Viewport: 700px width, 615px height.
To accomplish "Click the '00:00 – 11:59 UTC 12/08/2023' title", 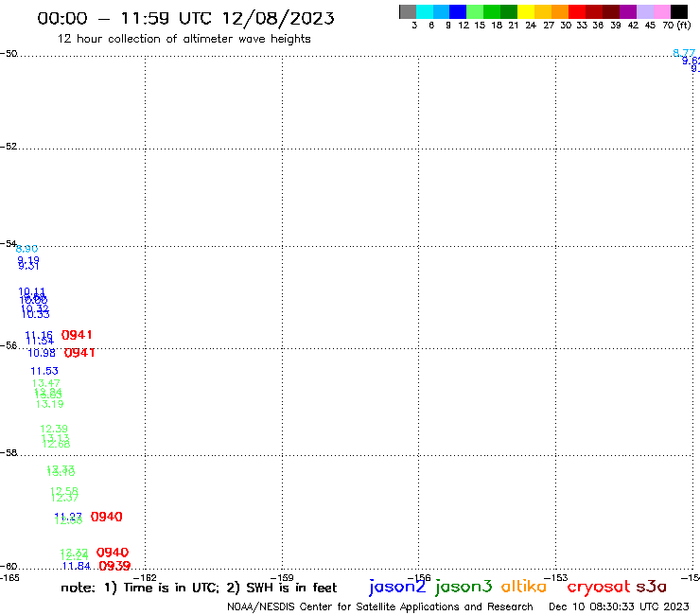I will tap(185, 18).
